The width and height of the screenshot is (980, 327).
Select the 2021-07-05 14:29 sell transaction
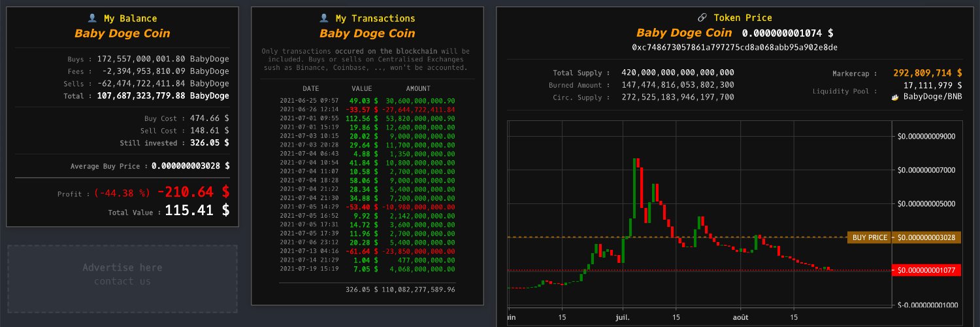tap(367, 207)
